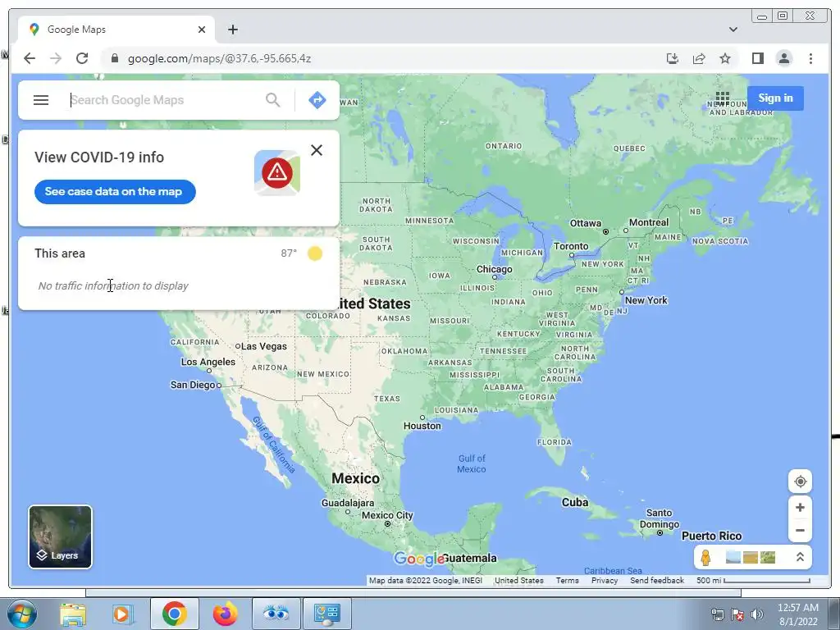840x630 pixels.
Task: Click Send feedback link
Action: click(x=657, y=580)
